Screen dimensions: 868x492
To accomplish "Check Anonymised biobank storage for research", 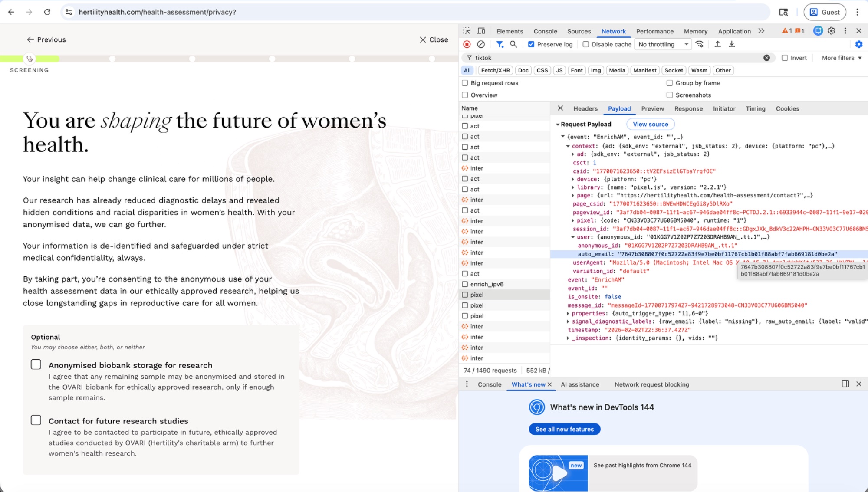I will tap(36, 364).
